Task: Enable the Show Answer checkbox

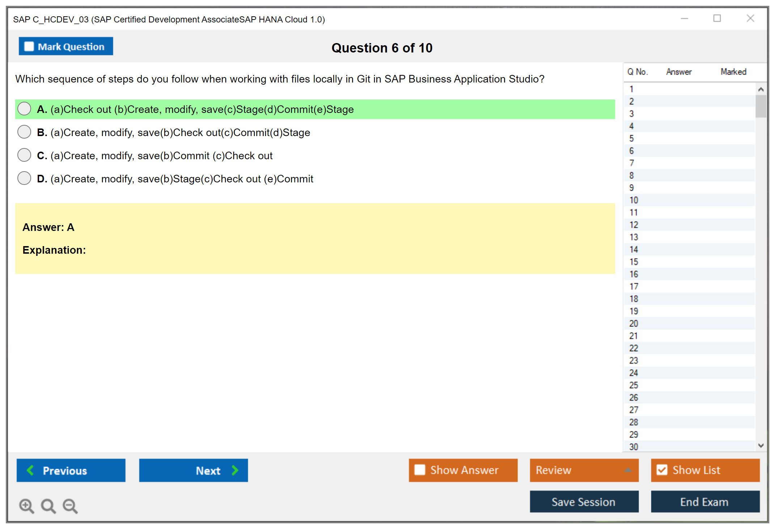Action: pos(420,470)
